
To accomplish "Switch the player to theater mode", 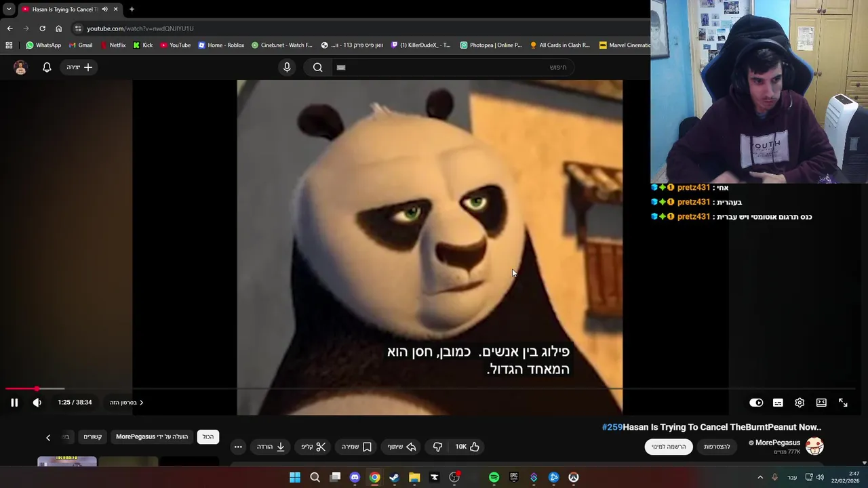I will coord(821,403).
